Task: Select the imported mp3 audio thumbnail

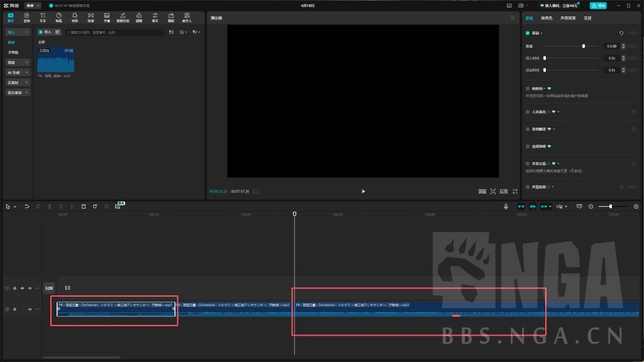Action: pos(55,60)
